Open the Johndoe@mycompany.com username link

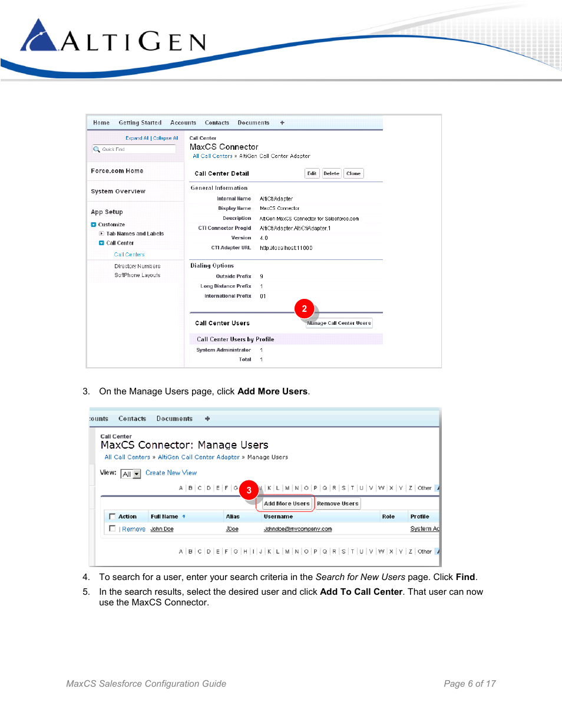coord(297,529)
